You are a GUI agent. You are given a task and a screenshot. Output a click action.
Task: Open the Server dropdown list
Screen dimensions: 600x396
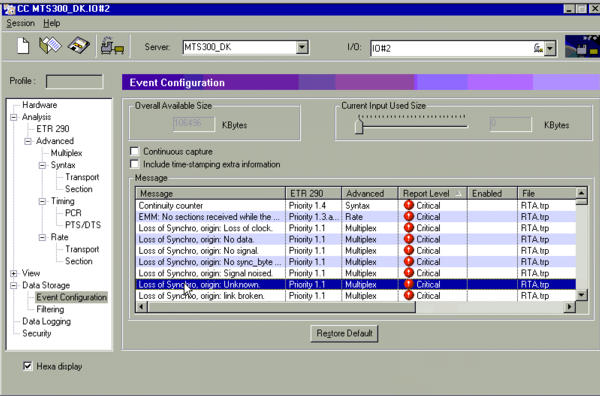point(302,47)
